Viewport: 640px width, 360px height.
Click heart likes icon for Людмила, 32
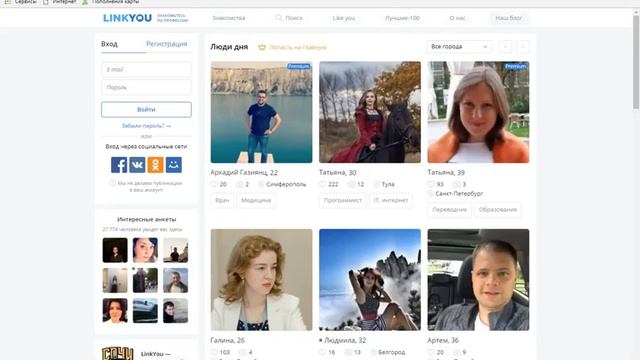tap(323, 352)
